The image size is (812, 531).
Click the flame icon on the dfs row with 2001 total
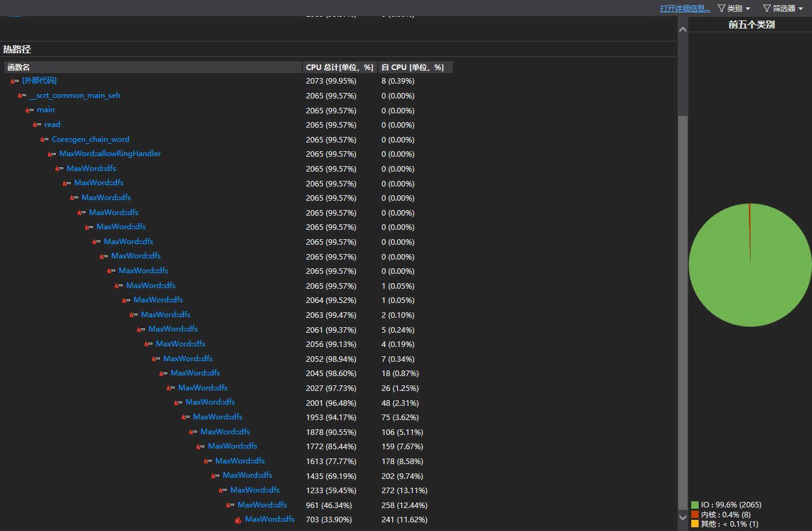tap(178, 403)
